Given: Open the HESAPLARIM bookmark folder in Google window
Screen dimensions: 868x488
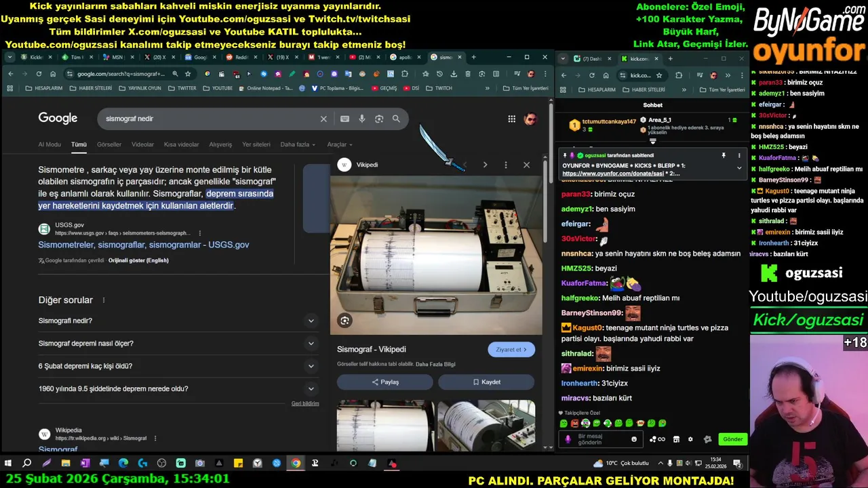Looking at the screenshot, I should (44, 88).
